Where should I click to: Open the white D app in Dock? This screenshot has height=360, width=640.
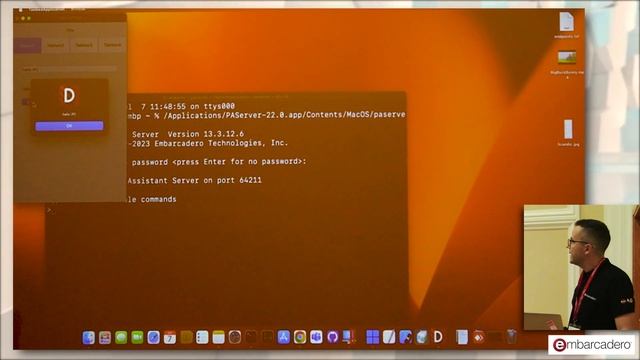click(x=438, y=337)
